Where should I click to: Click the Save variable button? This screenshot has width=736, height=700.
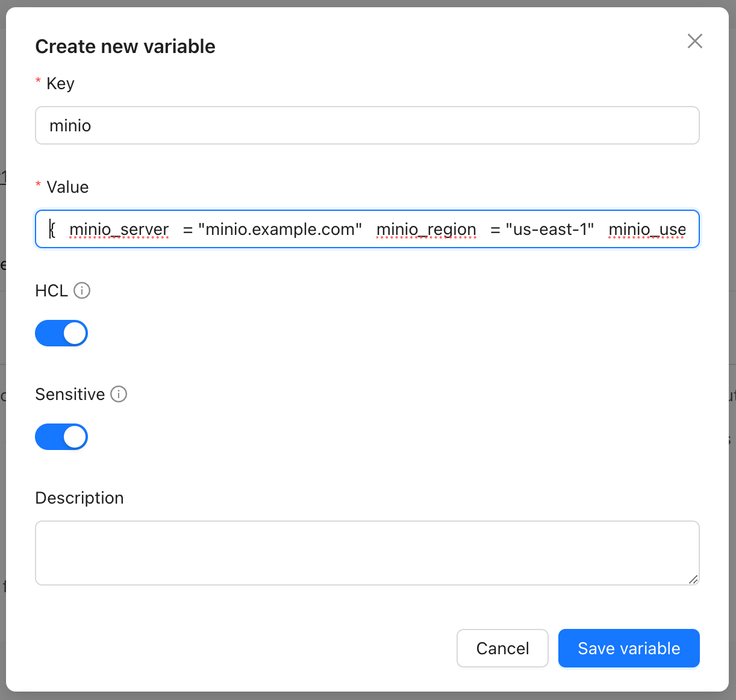pos(629,648)
